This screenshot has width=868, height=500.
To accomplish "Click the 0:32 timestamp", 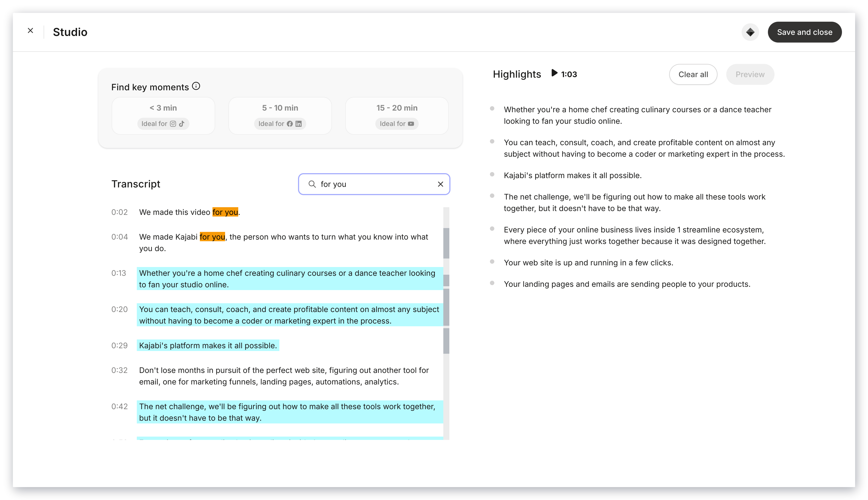I will [119, 370].
